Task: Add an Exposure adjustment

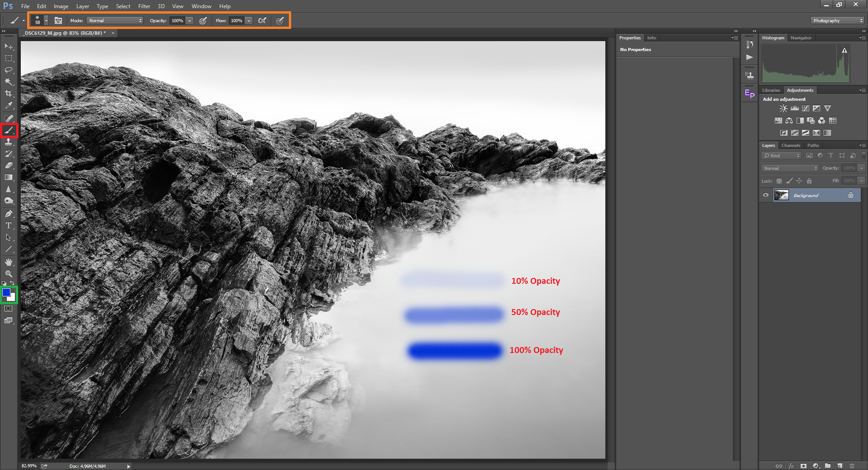Action: click(x=816, y=108)
